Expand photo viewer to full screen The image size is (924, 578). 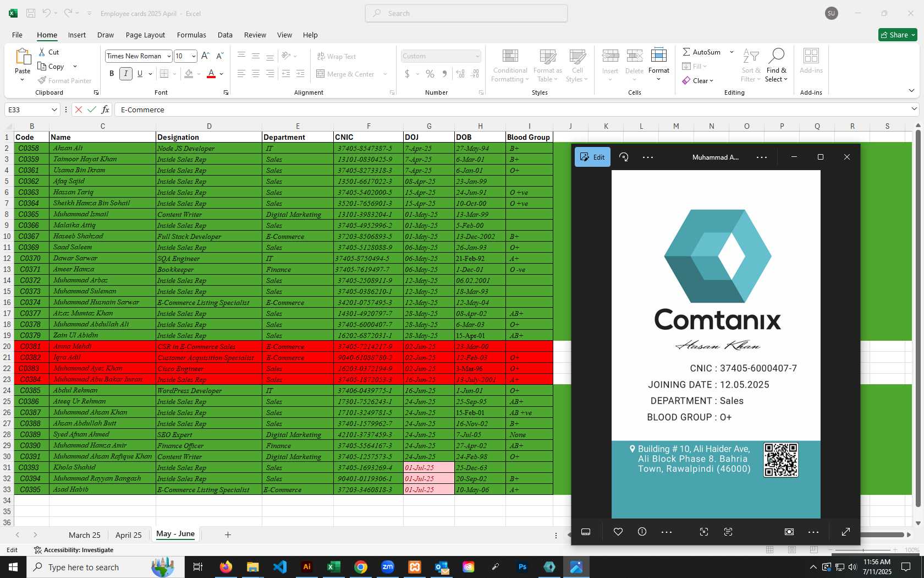(x=846, y=532)
